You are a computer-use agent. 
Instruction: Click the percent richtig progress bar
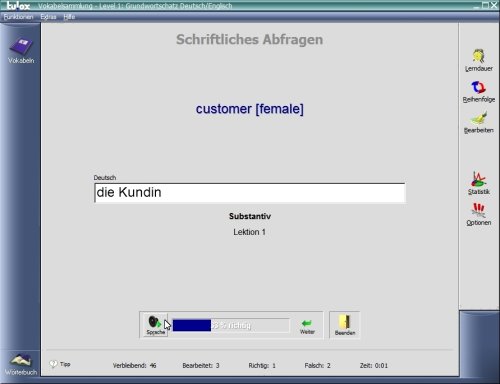point(231,325)
